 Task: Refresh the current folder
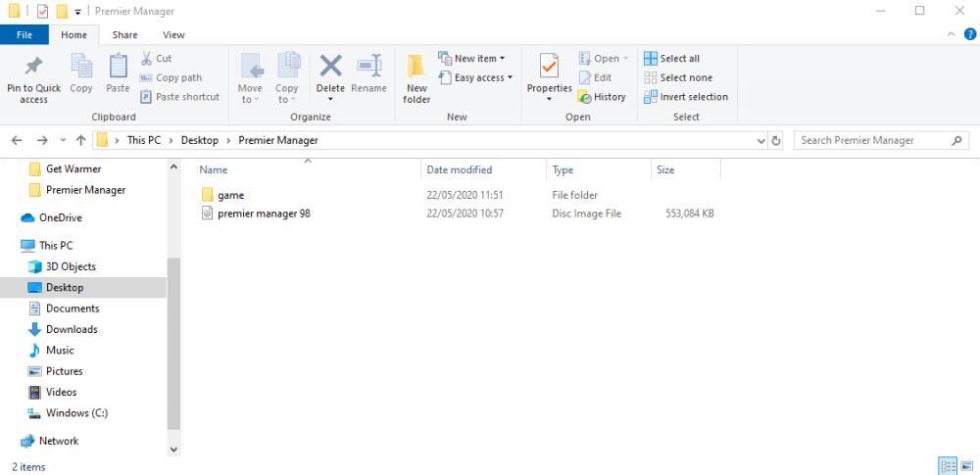point(776,141)
